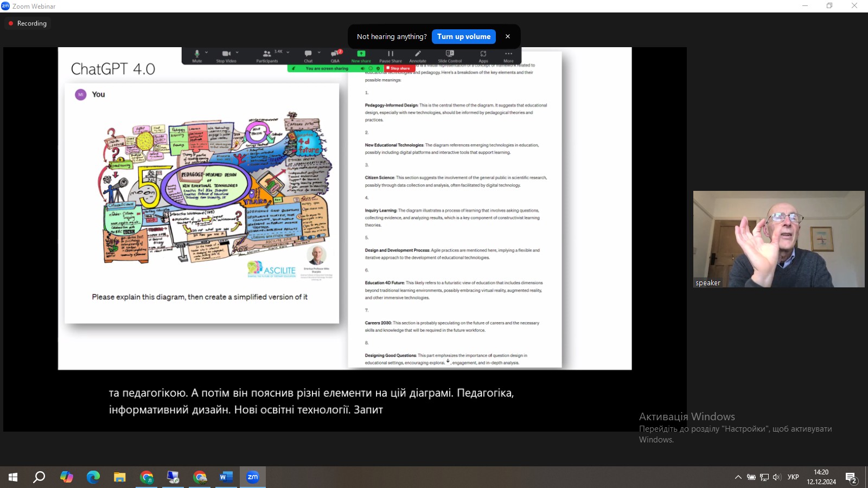Click the purple MI avatar next to You

[81, 94]
